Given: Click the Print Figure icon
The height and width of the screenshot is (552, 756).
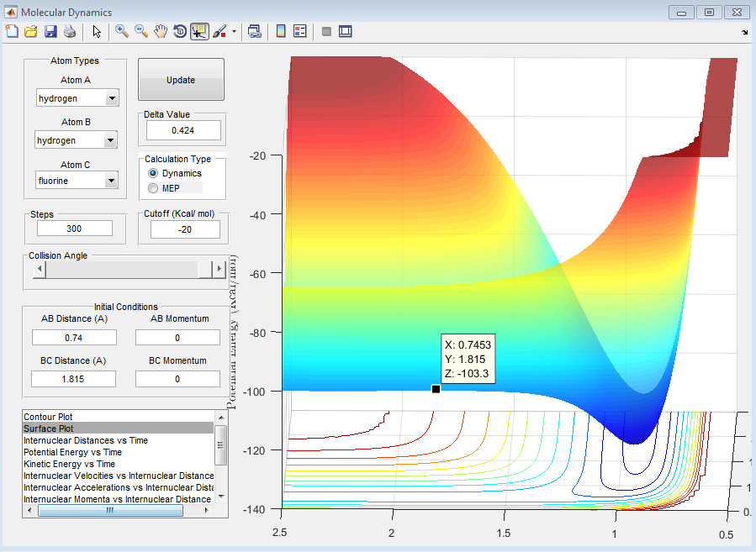Looking at the screenshot, I should (x=70, y=32).
